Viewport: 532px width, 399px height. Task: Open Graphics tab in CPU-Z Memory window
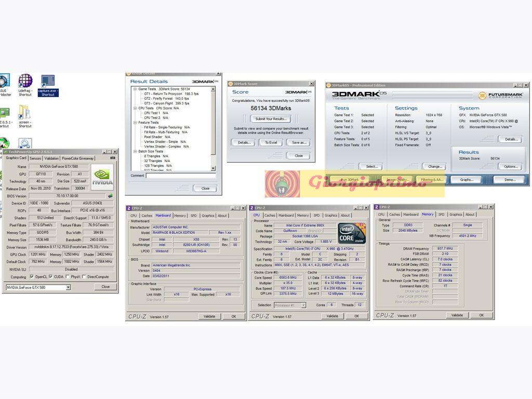(x=455, y=215)
